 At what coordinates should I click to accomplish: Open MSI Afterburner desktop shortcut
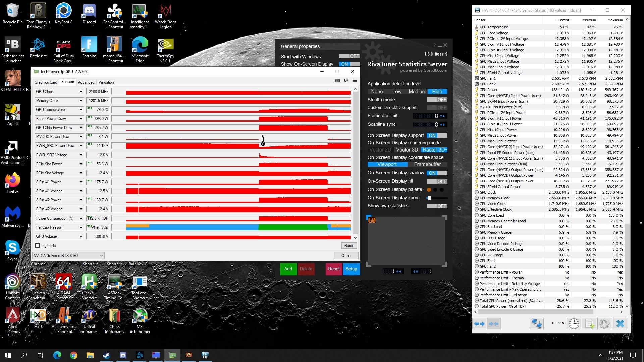140,321
